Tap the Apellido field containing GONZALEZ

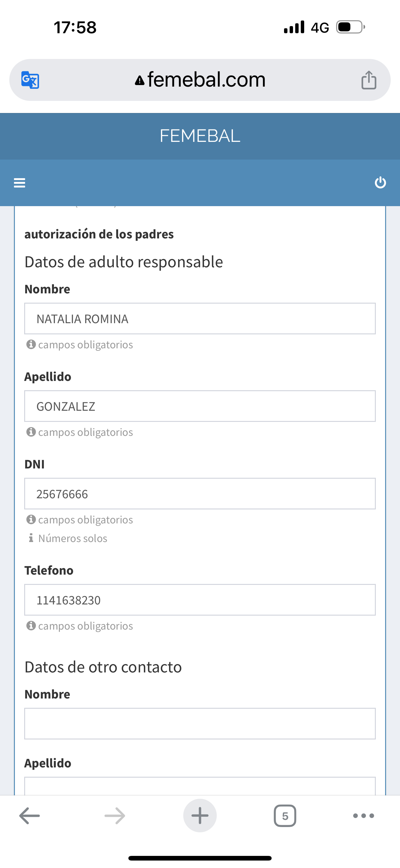(x=200, y=406)
